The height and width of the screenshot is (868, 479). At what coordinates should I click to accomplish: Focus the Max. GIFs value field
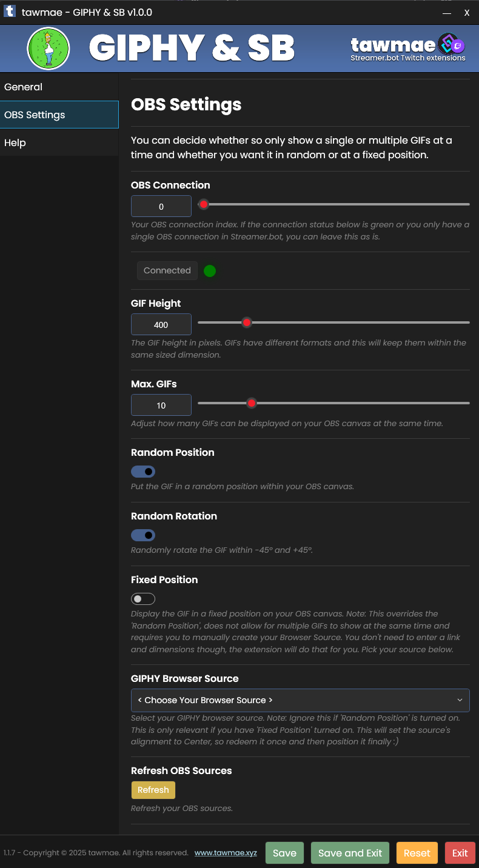(161, 405)
